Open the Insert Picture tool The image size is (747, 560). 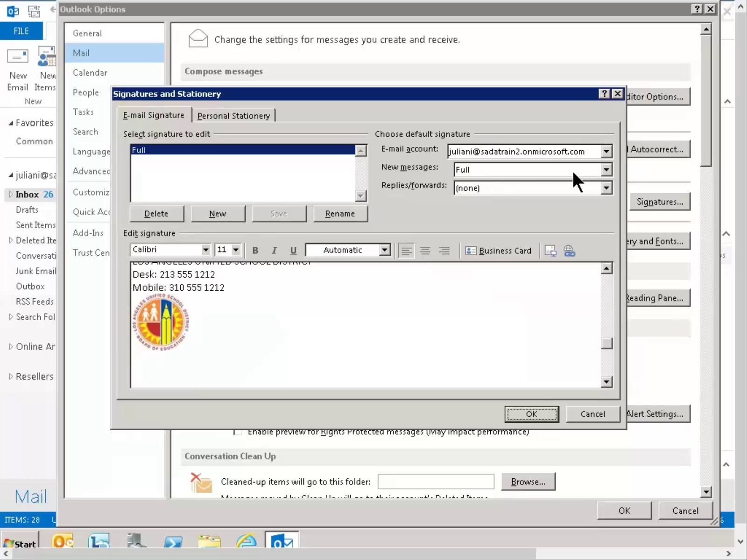(x=550, y=251)
